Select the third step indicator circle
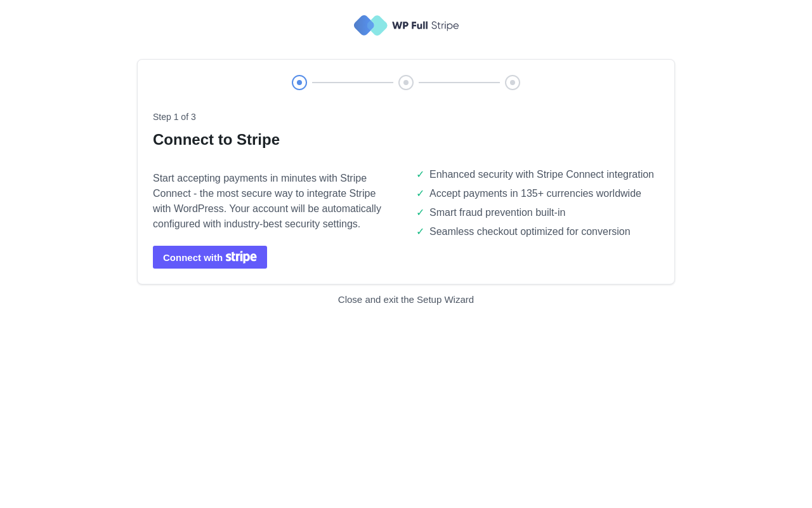The image size is (812, 508). click(513, 83)
